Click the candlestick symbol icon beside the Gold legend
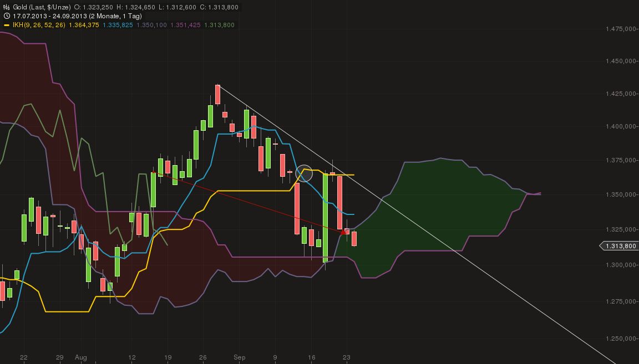Image resolution: width=639 pixels, height=364 pixels. [6, 7]
